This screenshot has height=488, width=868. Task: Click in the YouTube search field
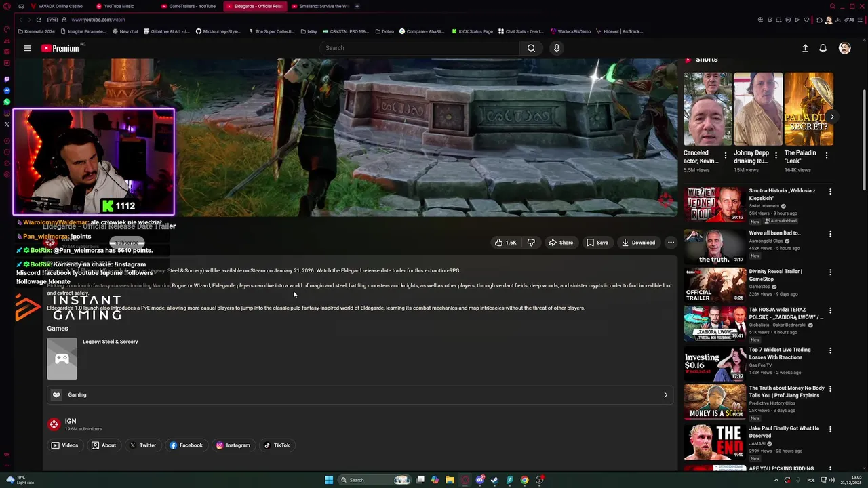[420, 48]
